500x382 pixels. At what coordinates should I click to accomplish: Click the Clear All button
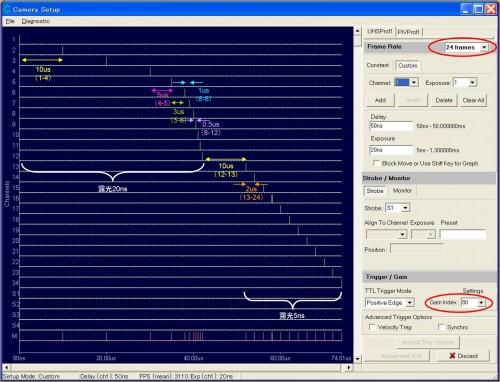473,100
